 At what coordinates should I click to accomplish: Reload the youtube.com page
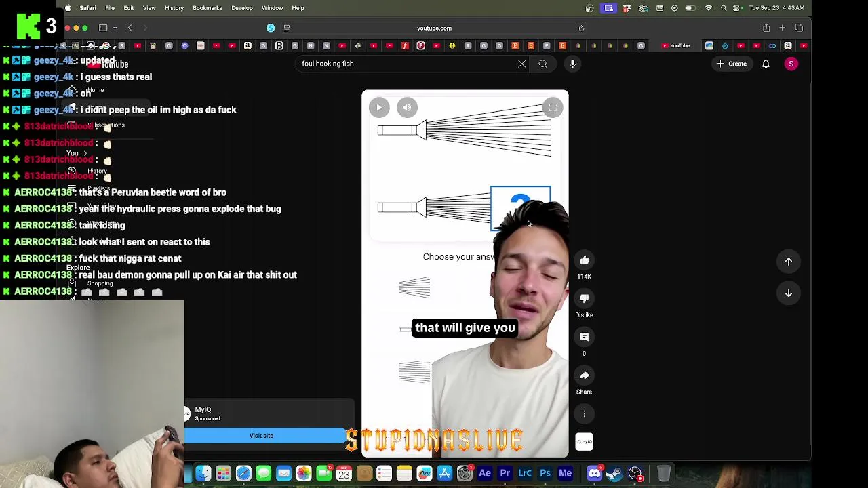click(x=581, y=28)
